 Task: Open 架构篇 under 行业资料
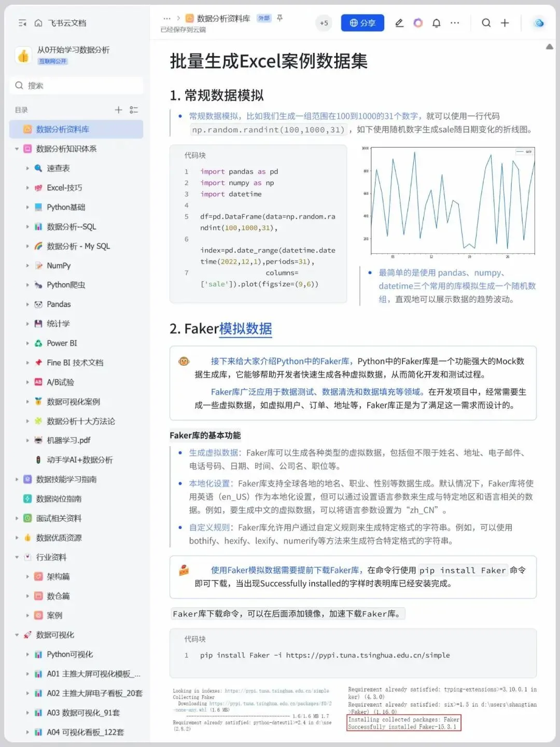(x=58, y=577)
